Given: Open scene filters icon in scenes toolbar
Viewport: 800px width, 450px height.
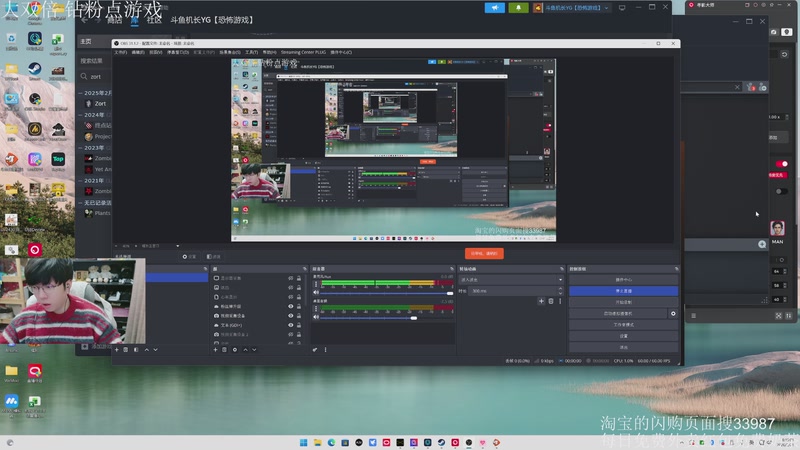Looking at the screenshot, I should tap(136, 350).
